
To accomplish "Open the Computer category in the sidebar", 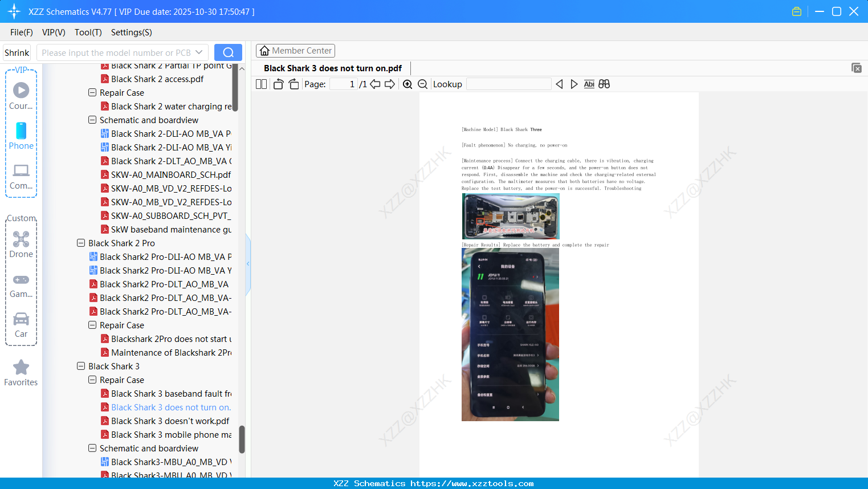I will point(21,176).
